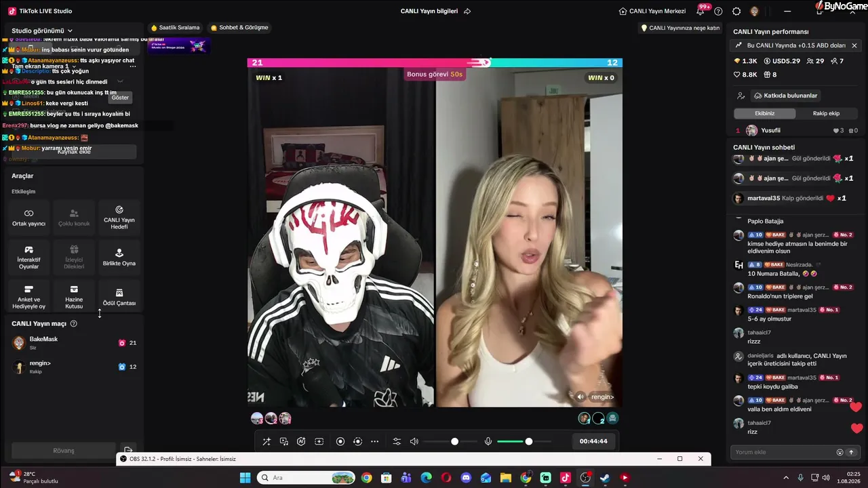Open the left team's top gifter avatars
This screenshot has width=868, height=488.
pyautogui.click(x=271, y=418)
